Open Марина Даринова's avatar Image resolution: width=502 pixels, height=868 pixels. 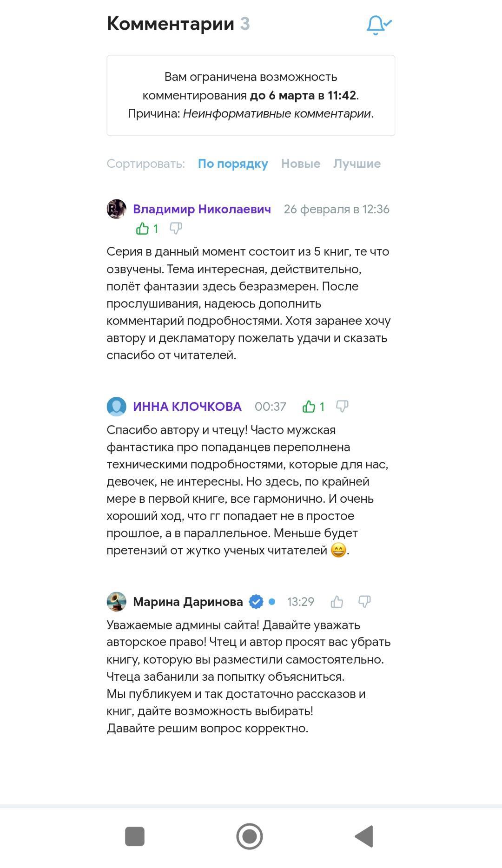(117, 602)
